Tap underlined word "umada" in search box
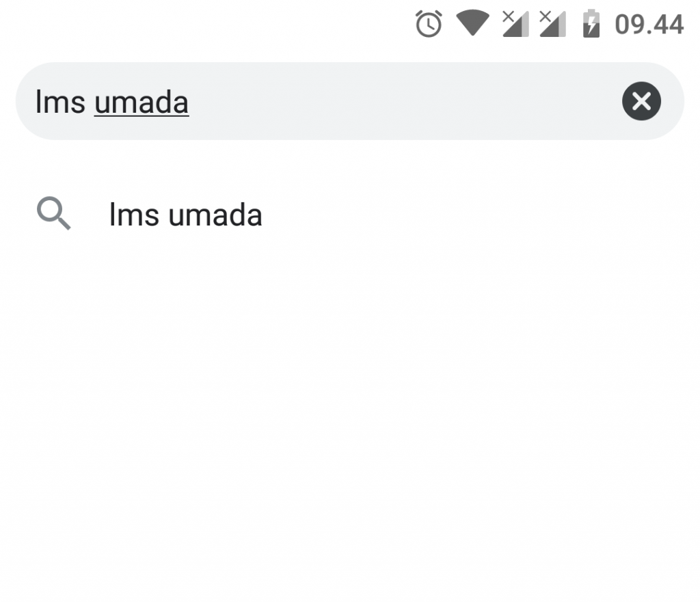Screen dimensions: 700x602 pyautogui.click(x=142, y=102)
